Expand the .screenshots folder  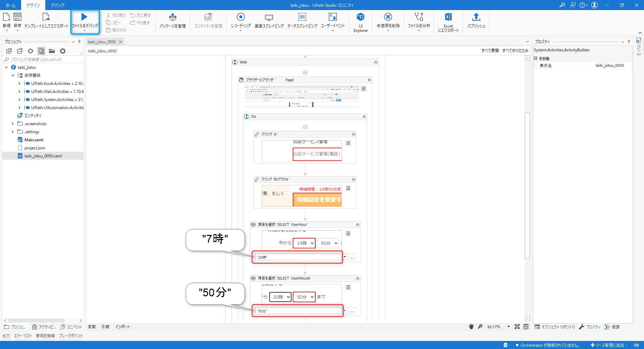tap(13, 124)
